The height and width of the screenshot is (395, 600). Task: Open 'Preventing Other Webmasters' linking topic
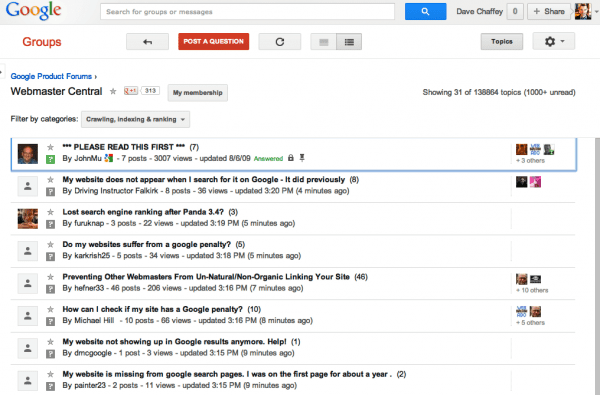206,277
